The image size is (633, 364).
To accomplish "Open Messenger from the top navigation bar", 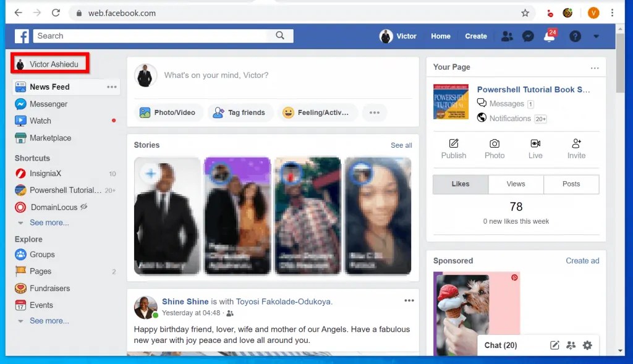I will pos(528,36).
